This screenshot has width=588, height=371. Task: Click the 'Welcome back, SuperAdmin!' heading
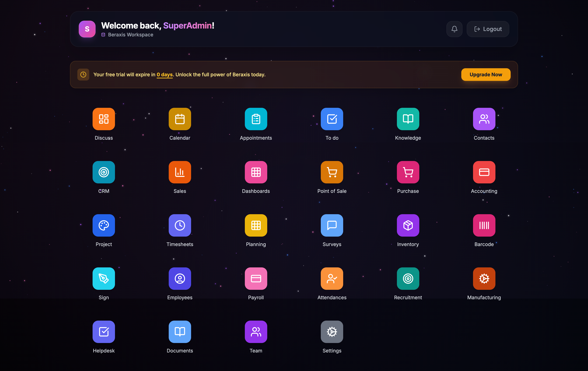coord(158,25)
